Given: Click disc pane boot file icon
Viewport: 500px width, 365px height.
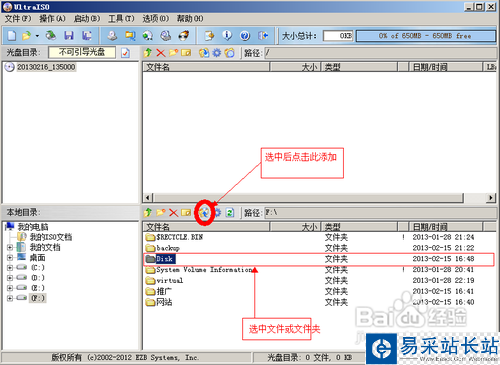Looking at the screenshot, I should coord(229,53).
